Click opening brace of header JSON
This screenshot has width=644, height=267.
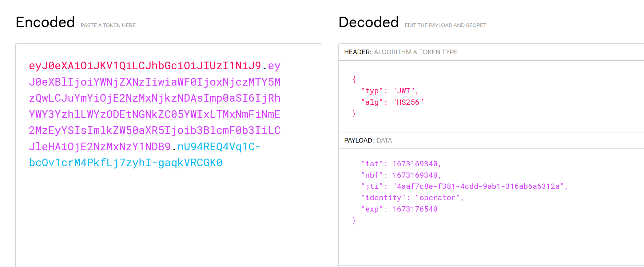click(354, 79)
